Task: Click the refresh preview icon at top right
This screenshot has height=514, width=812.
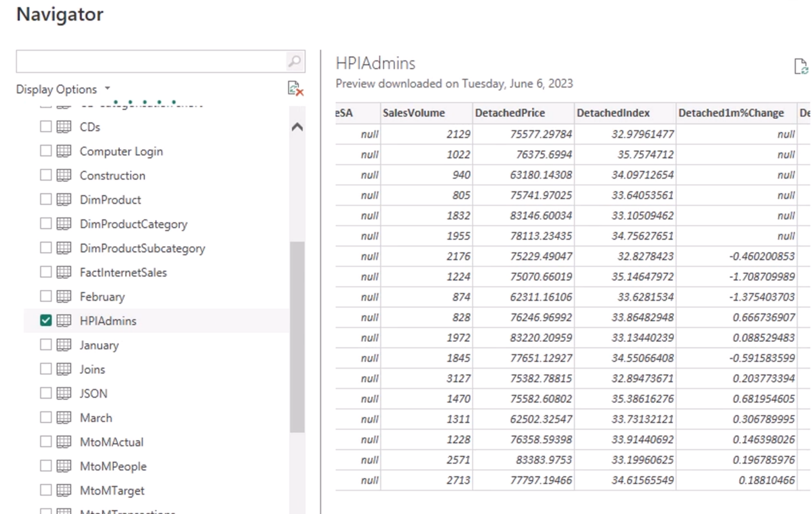Action: (x=801, y=66)
